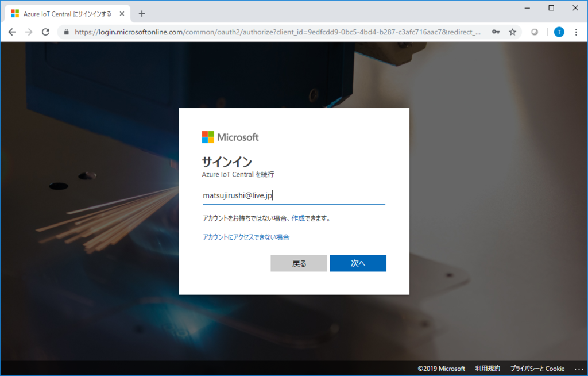Open 利用規約 terms link in footer

coord(488,369)
